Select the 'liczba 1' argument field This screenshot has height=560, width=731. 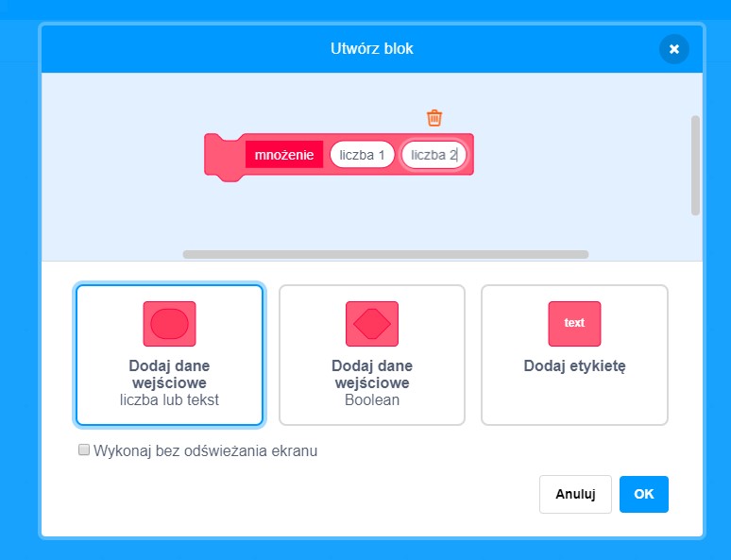click(x=362, y=155)
